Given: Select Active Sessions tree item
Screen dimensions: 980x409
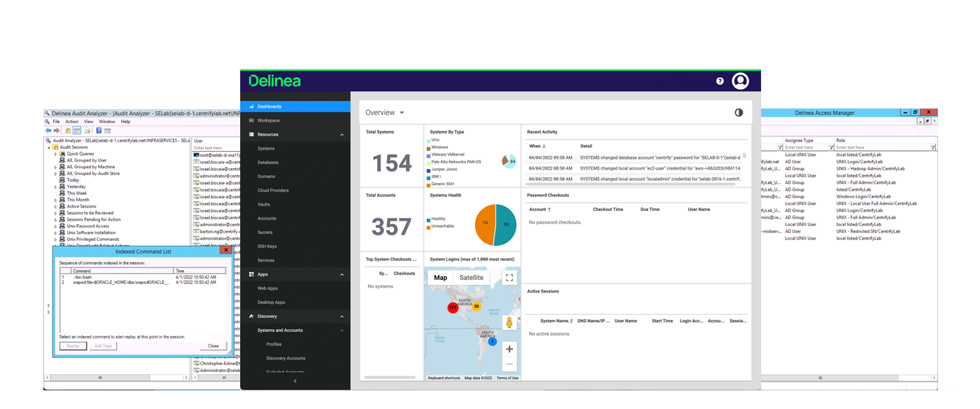Looking at the screenshot, I should [81, 206].
